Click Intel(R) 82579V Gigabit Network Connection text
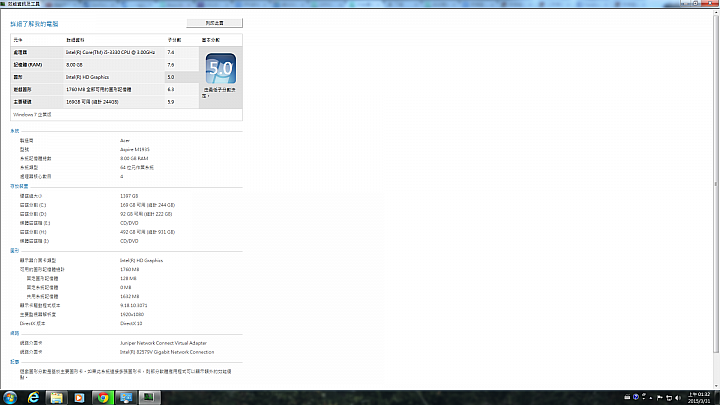Viewport: 720px width, 405px height. (x=167, y=352)
